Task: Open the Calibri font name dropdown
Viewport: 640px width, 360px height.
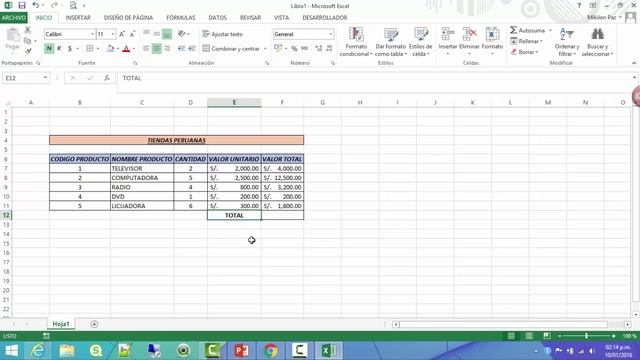Action: (x=92, y=34)
